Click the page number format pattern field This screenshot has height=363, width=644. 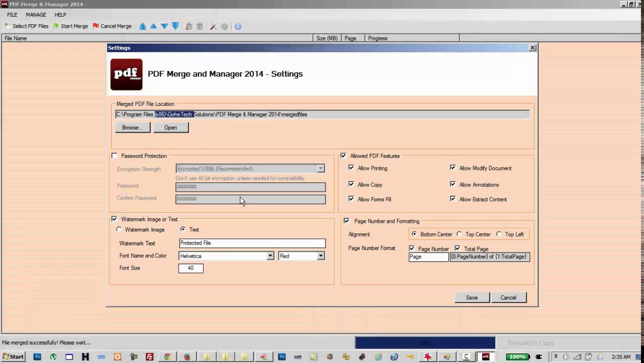490,257
